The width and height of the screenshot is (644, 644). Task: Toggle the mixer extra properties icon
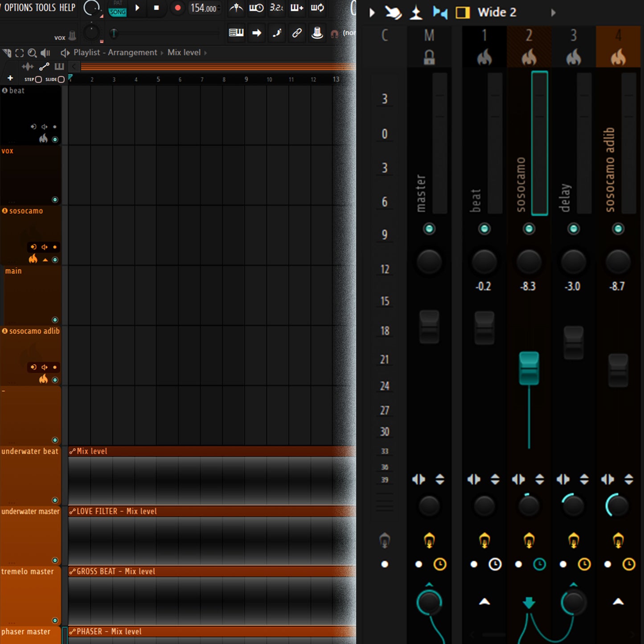tap(416, 13)
